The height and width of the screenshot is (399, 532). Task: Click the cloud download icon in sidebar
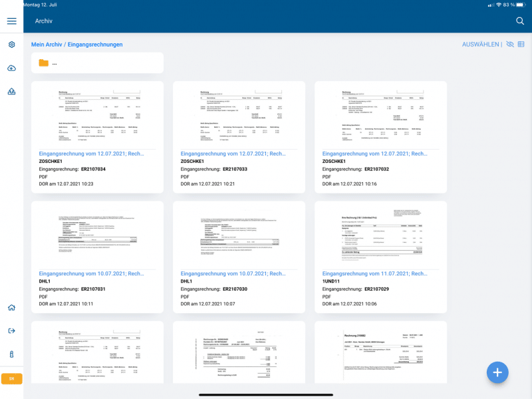point(11,68)
